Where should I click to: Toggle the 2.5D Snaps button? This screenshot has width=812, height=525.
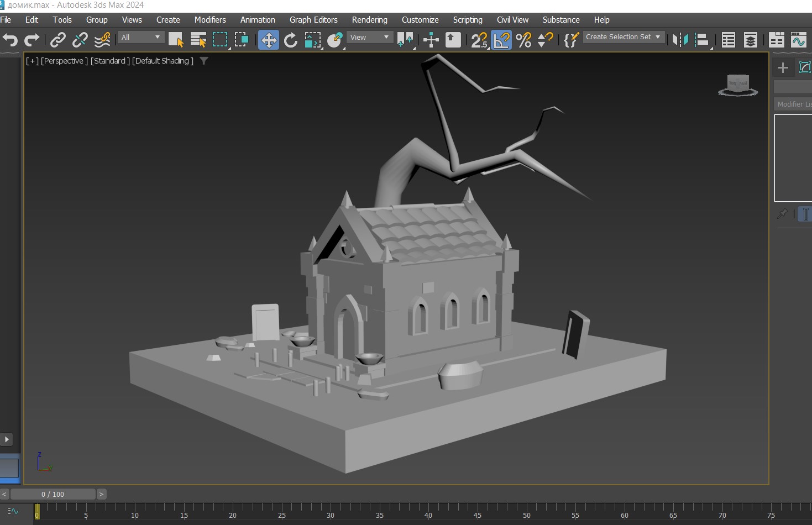point(479,40)
